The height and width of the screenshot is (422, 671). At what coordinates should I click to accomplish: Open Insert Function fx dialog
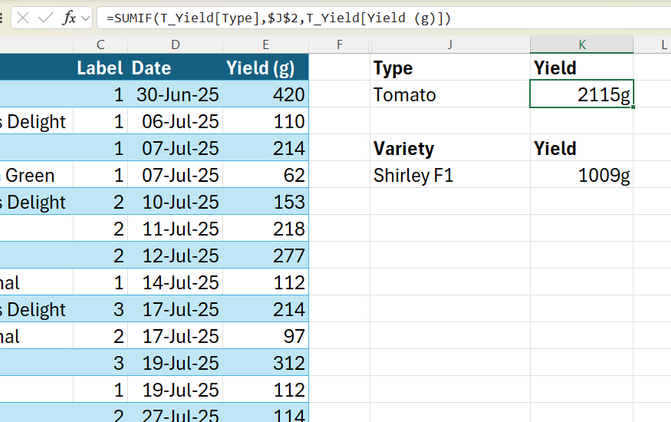click(69, 18)
